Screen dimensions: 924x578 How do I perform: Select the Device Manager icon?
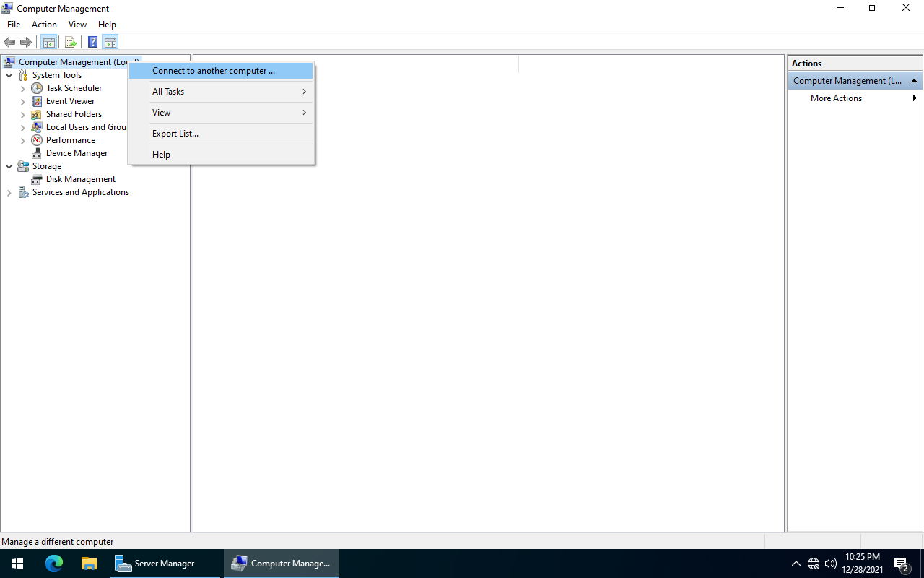click(x=37, y=153)
